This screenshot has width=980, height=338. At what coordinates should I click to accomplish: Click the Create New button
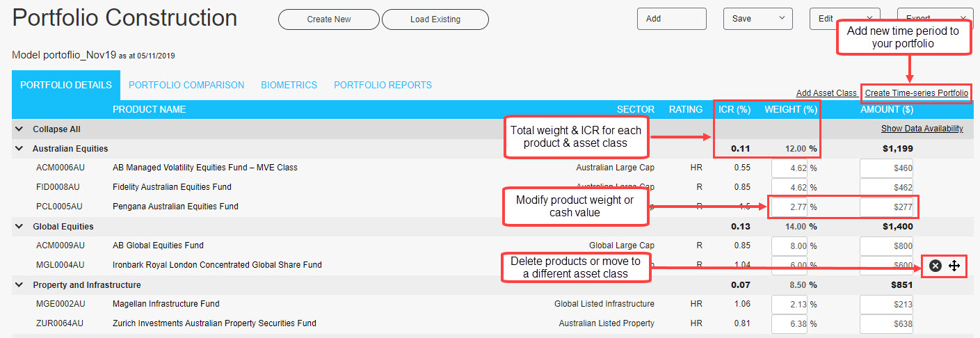[x=329, y=19]
